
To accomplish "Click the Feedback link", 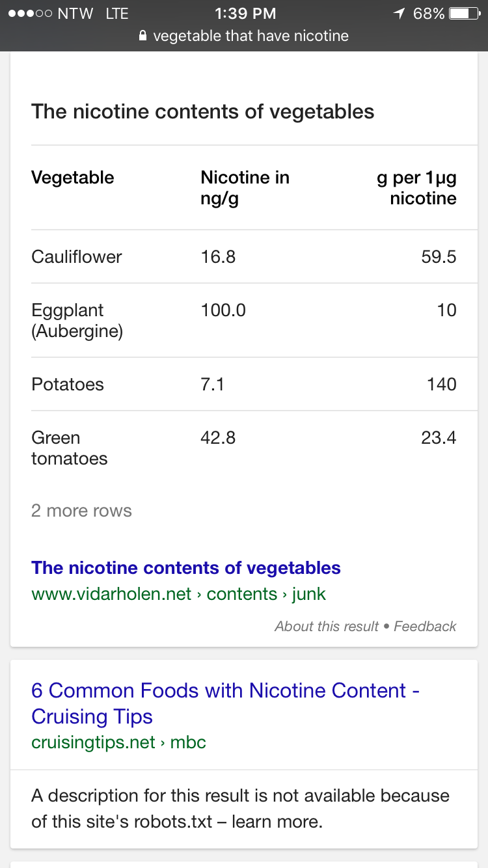I will click(x=425, y=627).
